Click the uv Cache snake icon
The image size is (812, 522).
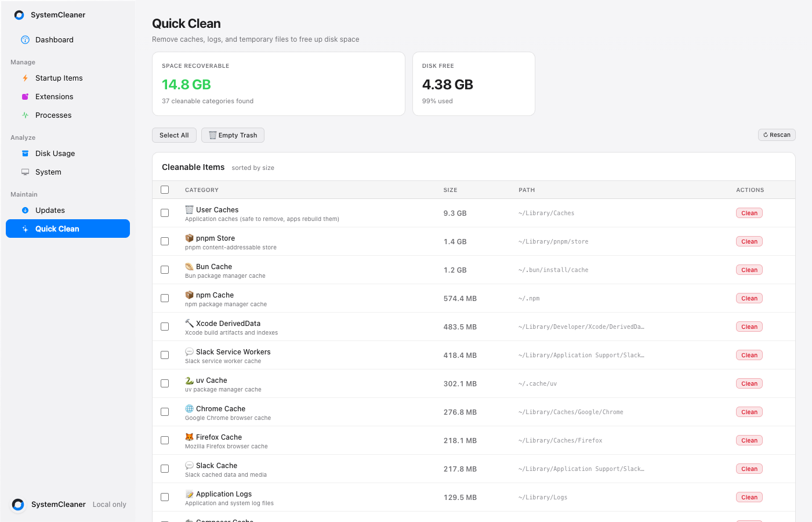189,380
